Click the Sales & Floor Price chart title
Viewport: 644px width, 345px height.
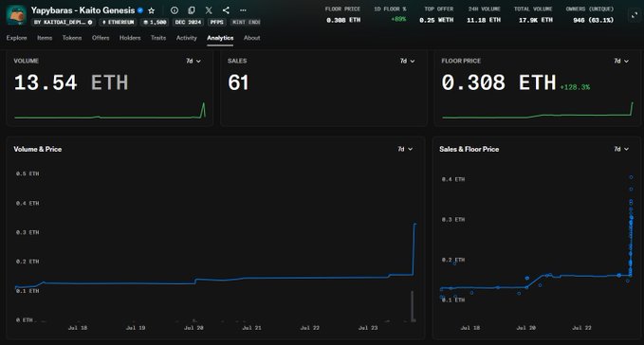coord(469,150)
